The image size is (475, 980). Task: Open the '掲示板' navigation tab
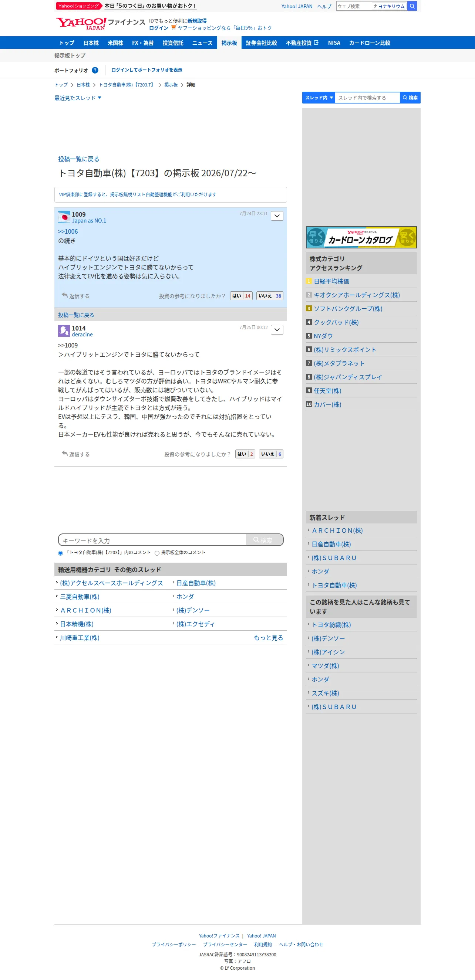pyautogui.click(x=229, y=43)
